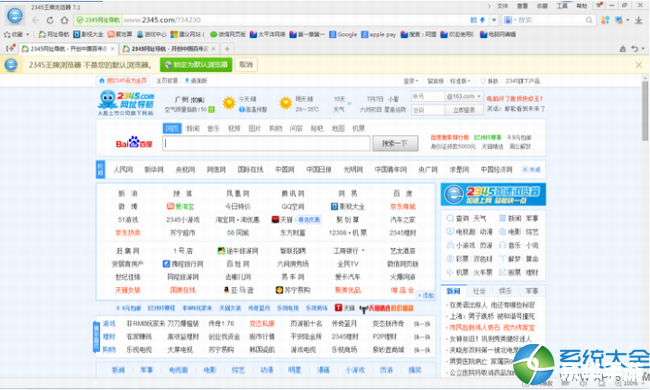Open the 苏宁易购 link with lion icon
Screen dimensions: 650x390
[x=293, y=290]
